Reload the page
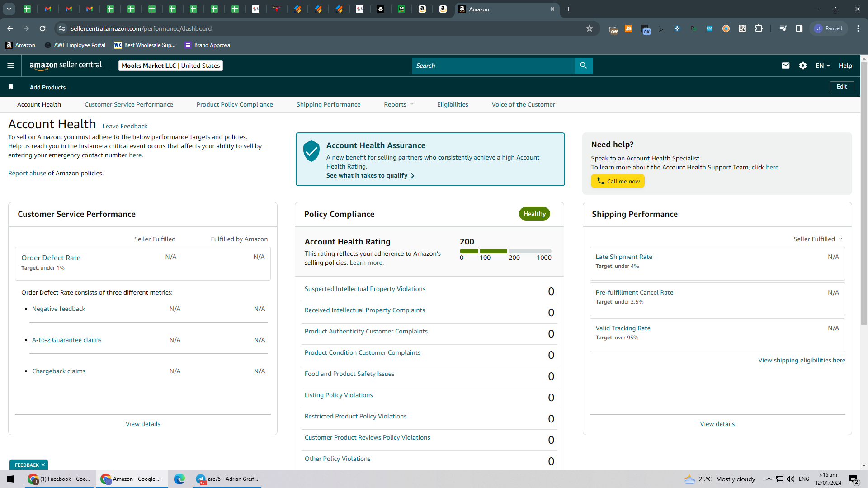The height and width of the screenshot is (488, 868). (x=42, y=28)
